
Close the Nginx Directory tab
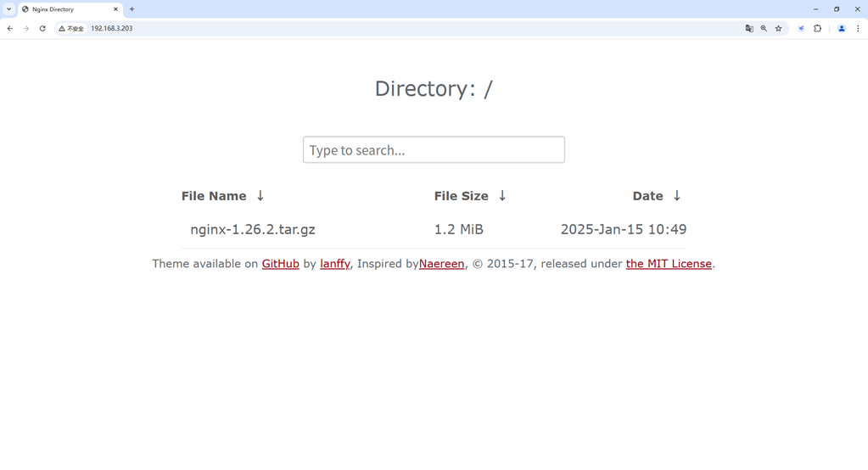click(115, 8)
